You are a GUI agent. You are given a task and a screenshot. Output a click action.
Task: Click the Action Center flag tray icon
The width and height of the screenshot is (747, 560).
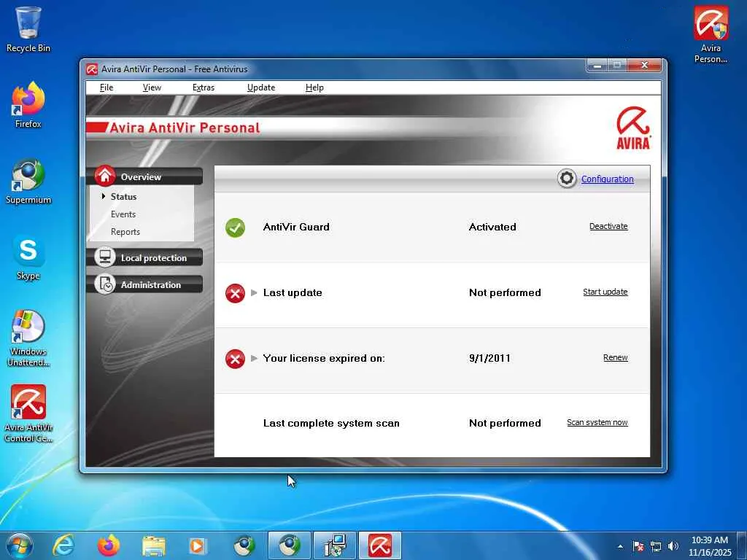click(x=638, y=546)
